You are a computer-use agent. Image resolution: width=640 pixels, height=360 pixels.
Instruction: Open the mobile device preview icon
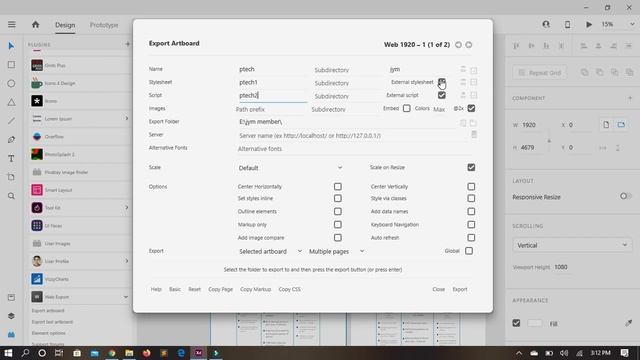pos(567,24)
